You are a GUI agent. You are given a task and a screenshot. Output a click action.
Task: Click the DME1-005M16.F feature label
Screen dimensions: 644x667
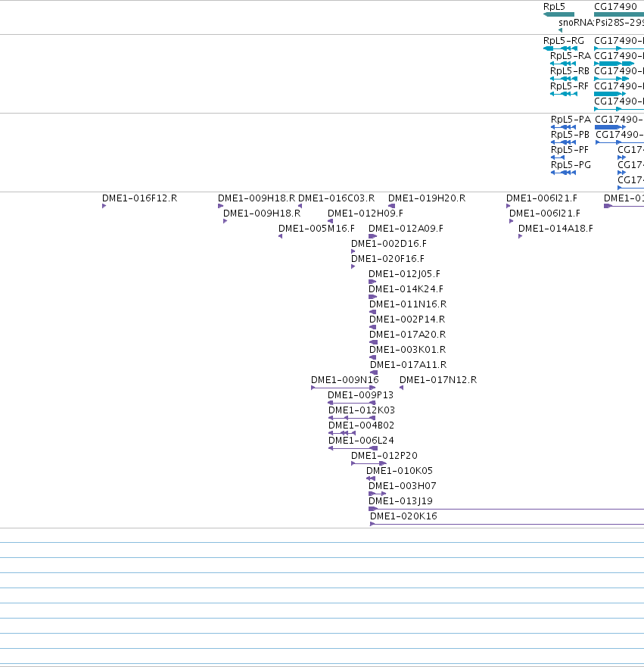[316, 229]
